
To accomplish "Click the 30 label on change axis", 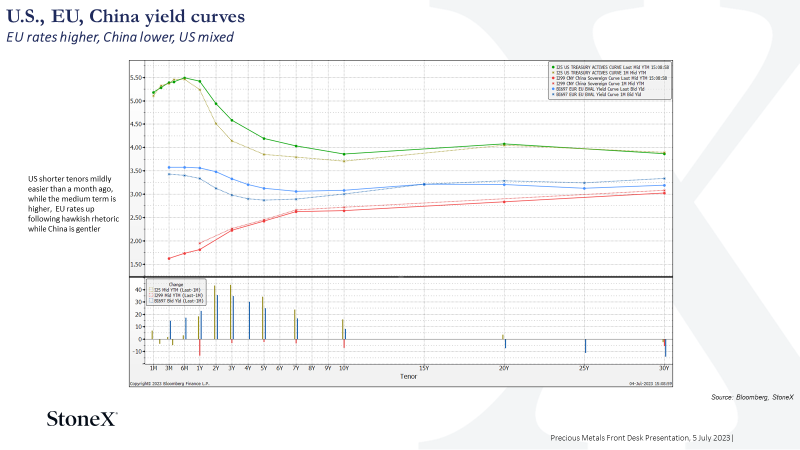I will [x=138, y=302].
